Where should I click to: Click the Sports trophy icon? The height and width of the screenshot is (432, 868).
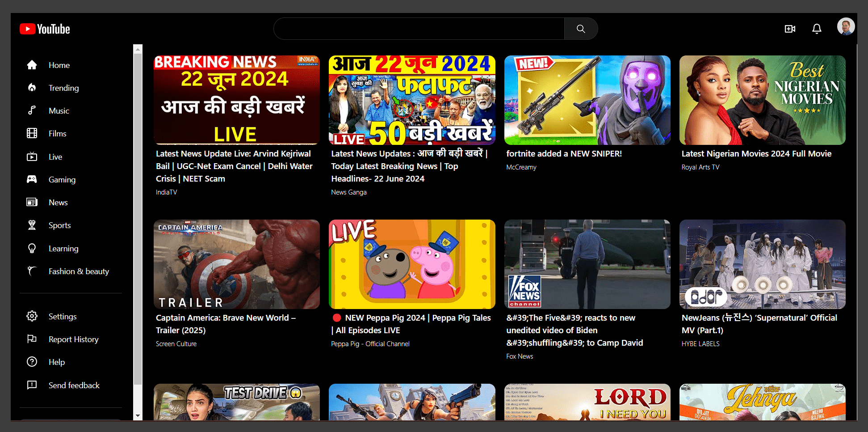(x=32, y=225)
